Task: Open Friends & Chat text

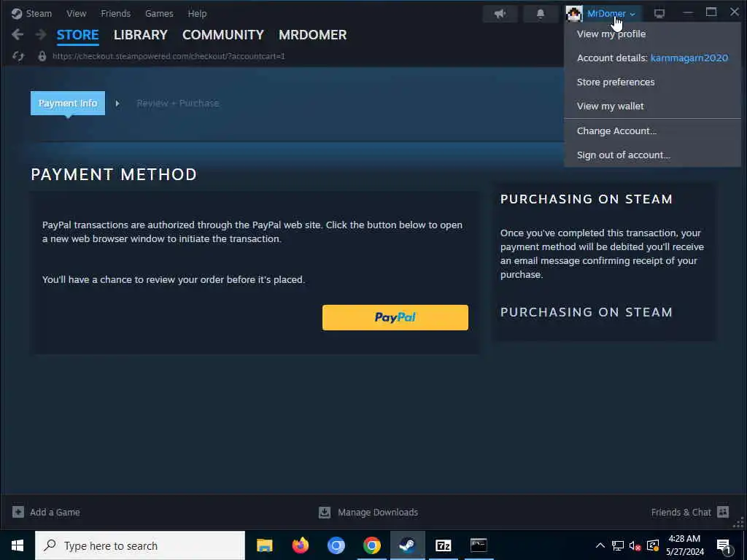Action: pyautogui.click(x=681, y=512)
